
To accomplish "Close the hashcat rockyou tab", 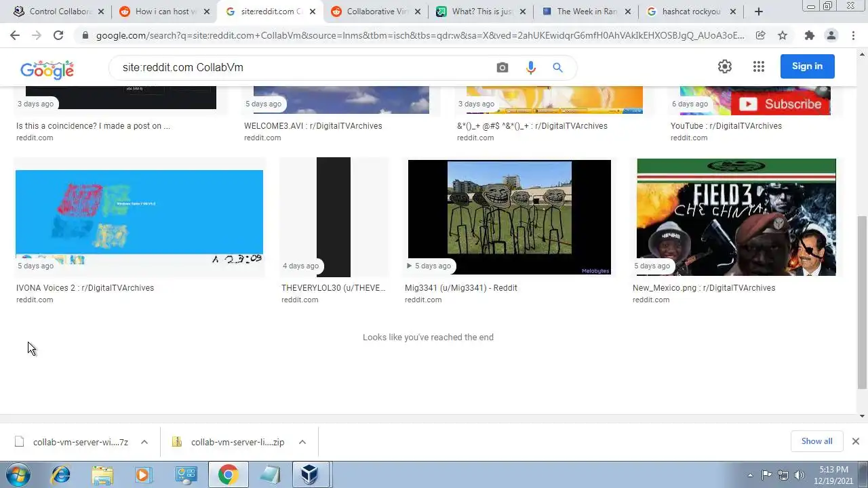I will 733,12.
